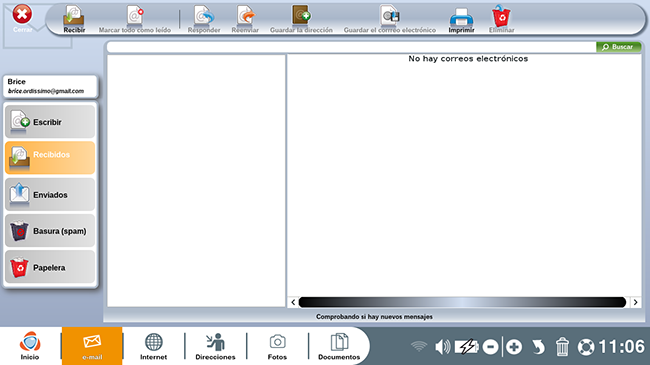Click the Imprimir printer icon
The height and width of the screenshot is (365, 650).
[461, 17]
